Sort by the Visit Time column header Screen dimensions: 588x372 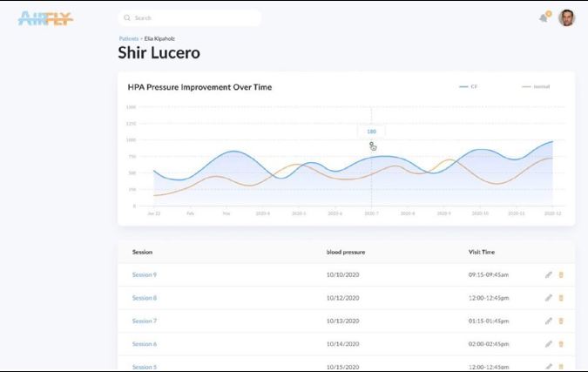click(x=483, y=252)
